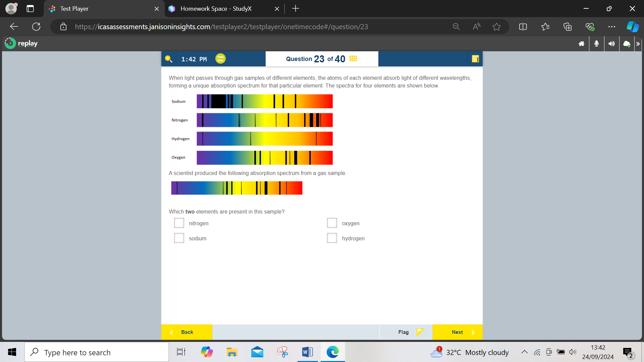Check the sodium checkbox
Image resolution: width=644 pixels, height=362 pixels.
click(x=179, y=238)
